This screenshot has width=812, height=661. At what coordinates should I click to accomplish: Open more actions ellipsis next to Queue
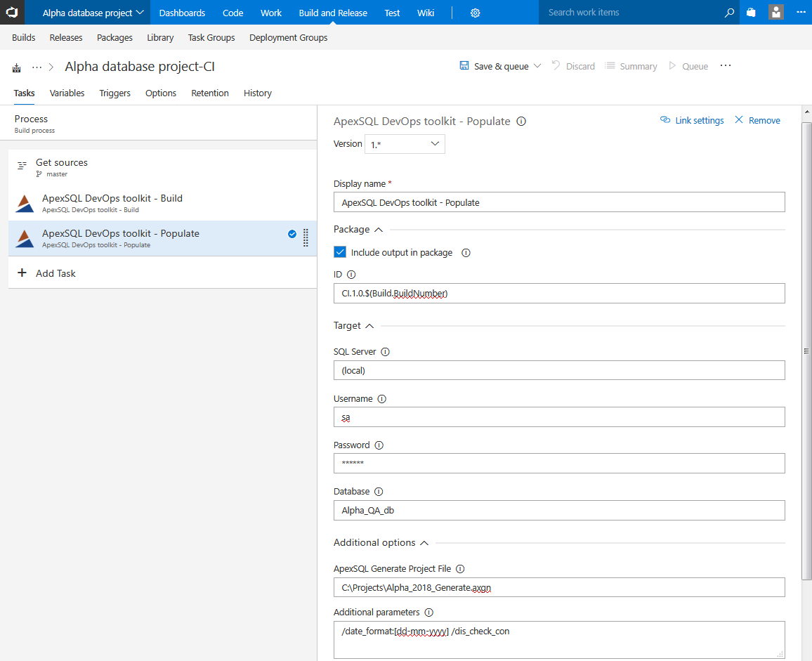coord(726,65)
